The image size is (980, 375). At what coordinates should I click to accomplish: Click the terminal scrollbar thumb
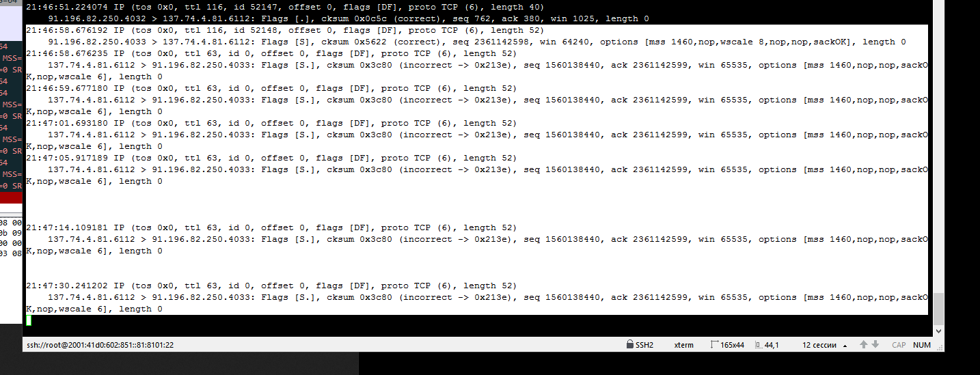939,309
